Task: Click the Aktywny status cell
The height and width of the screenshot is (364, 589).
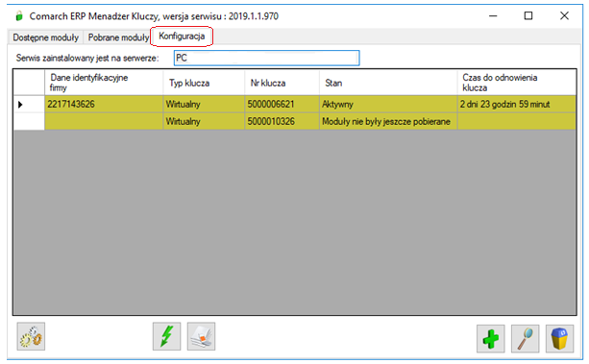Action: click(388, 104)
